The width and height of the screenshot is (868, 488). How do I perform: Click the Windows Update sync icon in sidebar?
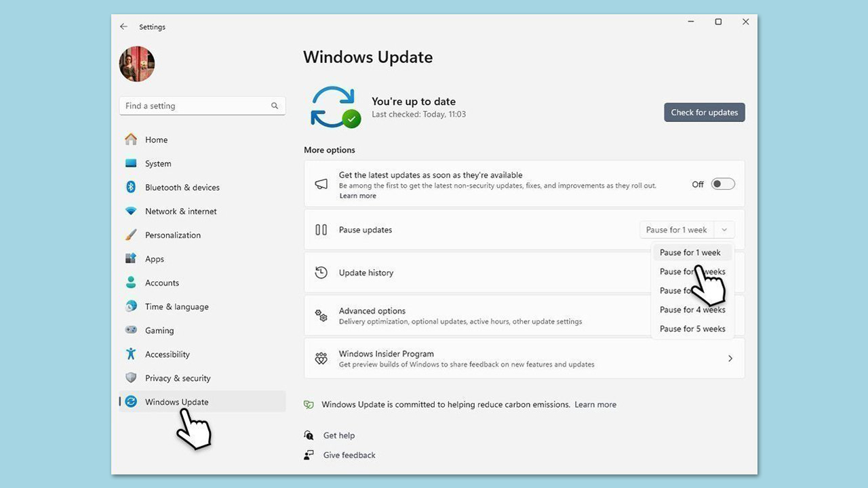(131, 401)
